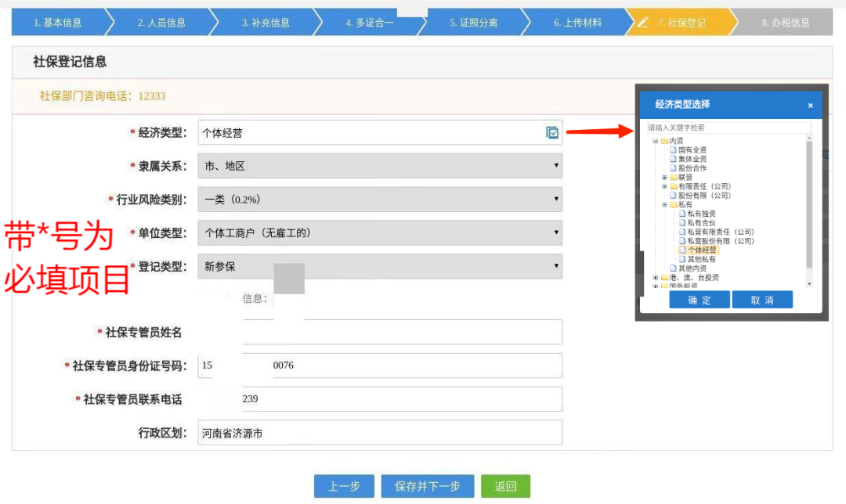Click 保存并下一步 to save and continue
The image size is (846, 504).
(428, 485)
